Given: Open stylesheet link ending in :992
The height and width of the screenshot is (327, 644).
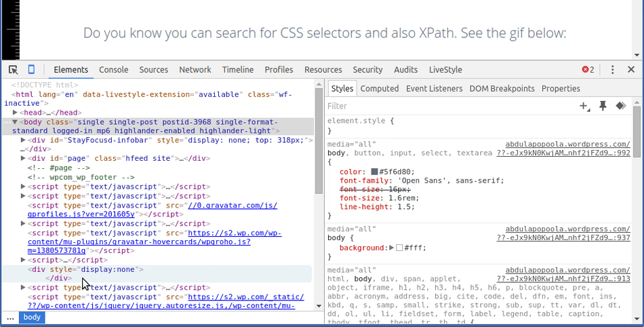Looking at the screenshot, I should tap(563, 153).
